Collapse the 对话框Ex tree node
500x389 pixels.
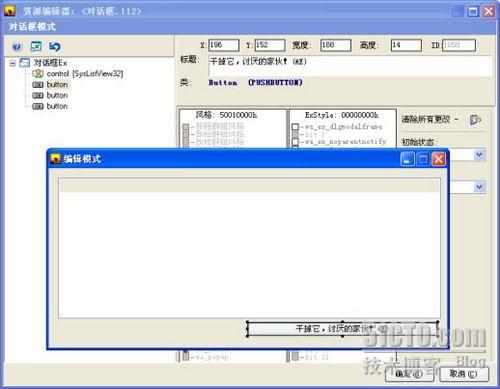[13, 63]
